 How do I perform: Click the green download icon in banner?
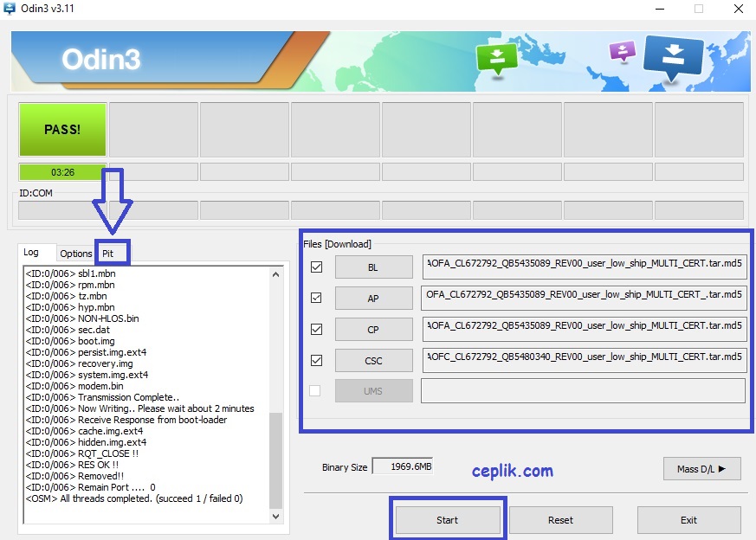tap(496, 59)
